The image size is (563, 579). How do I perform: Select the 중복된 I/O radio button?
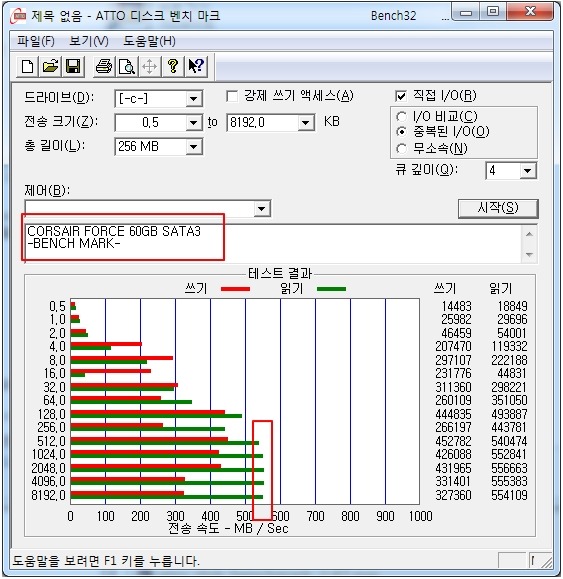[x=401, y=131]
